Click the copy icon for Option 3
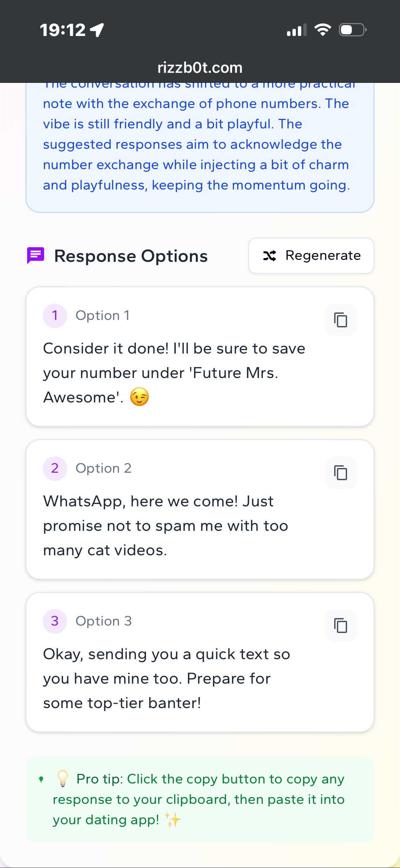The height and width of the screenshot is (868, 400). [340, 625]
